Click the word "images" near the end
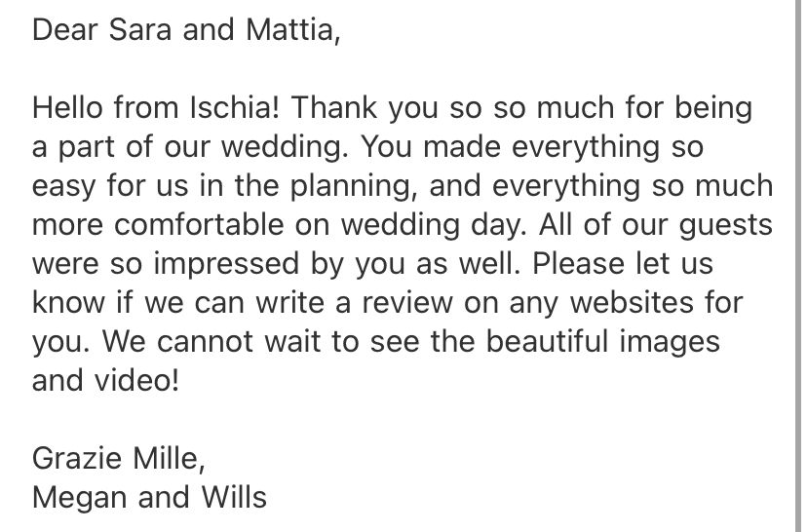The height and width of the screenshot is (532, 807). pyautogui.click(x=669, y=343)
